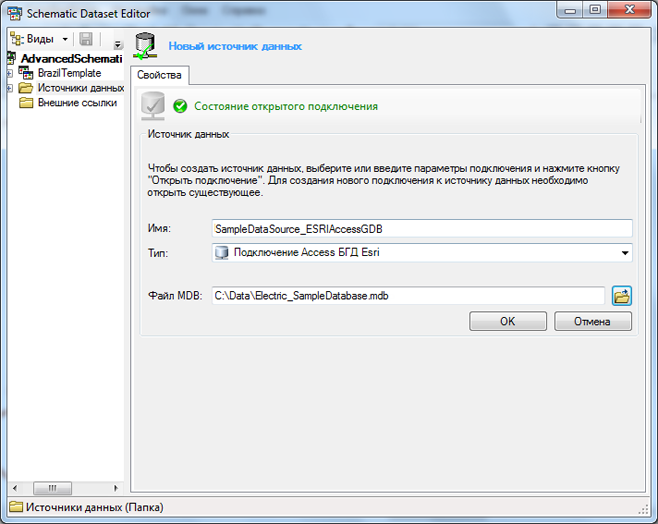
Task: Click the Новый источник данных heading
Action: click(x=235, y=46)
